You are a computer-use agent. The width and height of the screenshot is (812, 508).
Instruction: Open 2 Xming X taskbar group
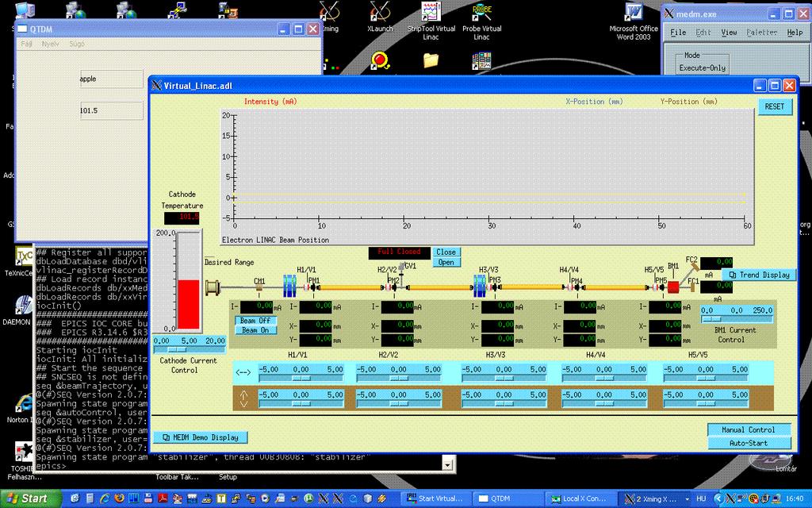click(655, 498)
